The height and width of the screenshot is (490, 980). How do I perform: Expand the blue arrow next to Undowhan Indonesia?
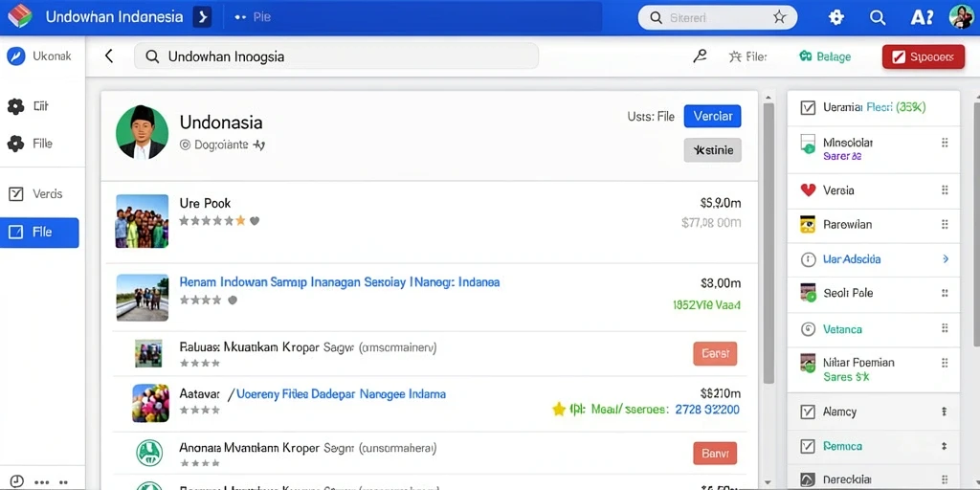(x=202, y=17)
